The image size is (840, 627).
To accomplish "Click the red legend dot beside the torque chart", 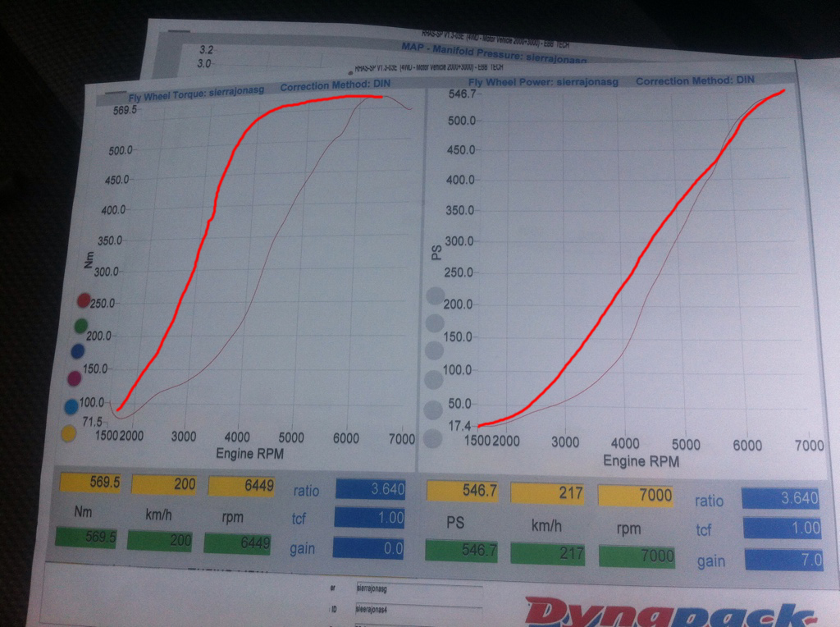I will 84,300.
